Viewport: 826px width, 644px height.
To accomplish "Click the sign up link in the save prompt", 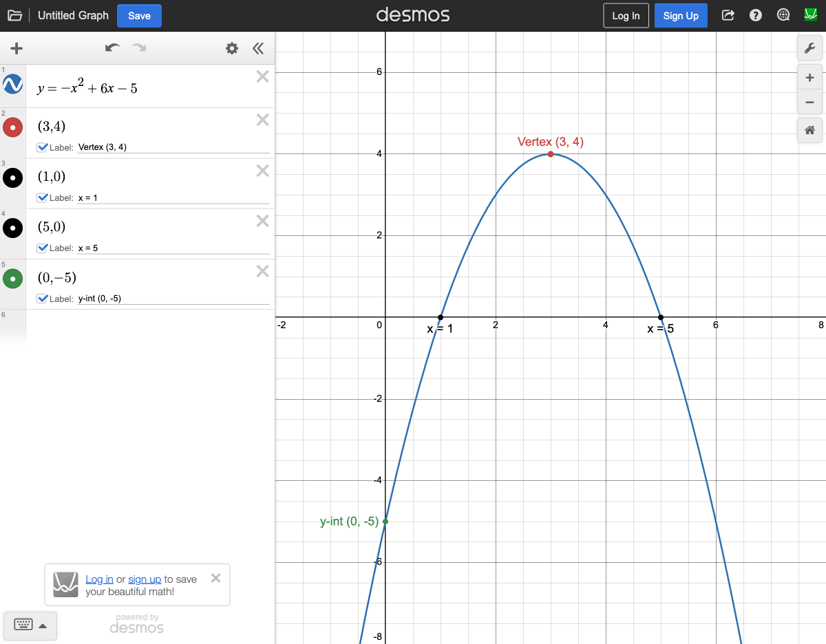I will coord(145,579).
